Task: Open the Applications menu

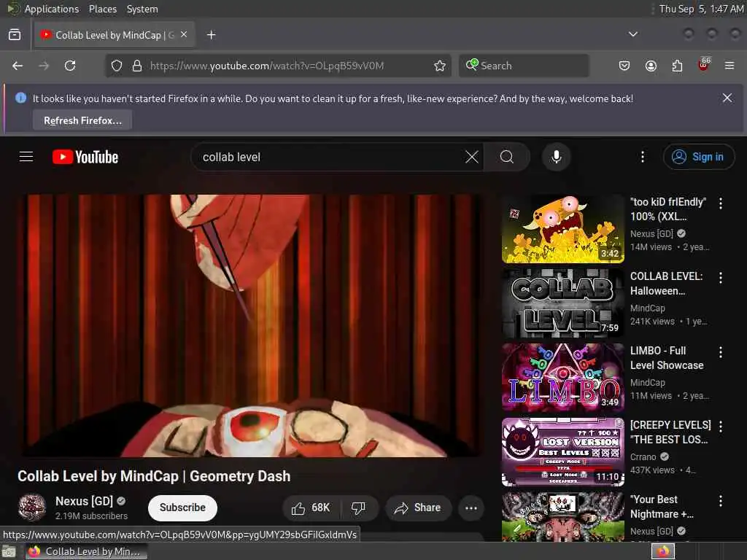Action: click(x=52, y=9)
